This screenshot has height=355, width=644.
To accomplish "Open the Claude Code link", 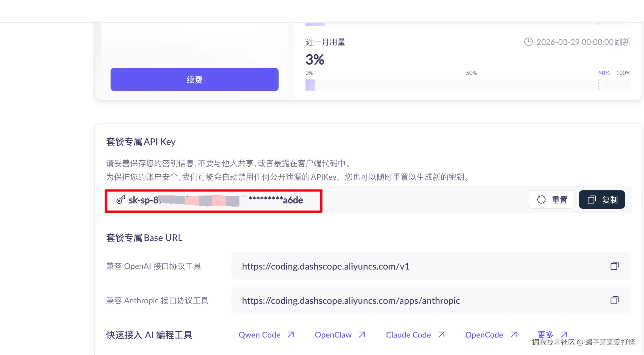I will (x=415, y=335).
